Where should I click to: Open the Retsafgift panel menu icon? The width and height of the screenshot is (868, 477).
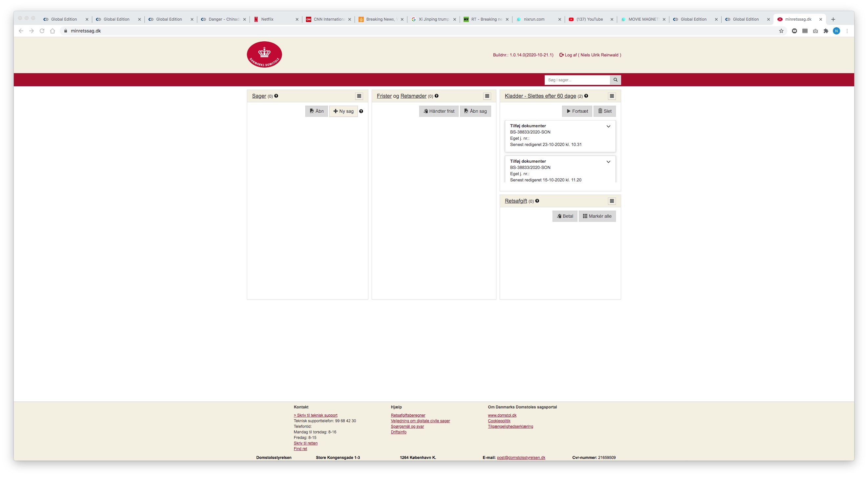tap(612, 201)
